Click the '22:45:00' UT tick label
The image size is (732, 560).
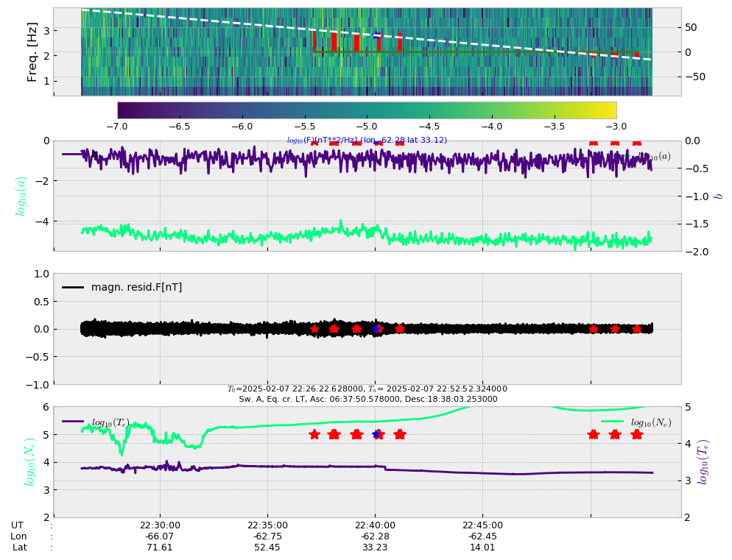(482, 525)
